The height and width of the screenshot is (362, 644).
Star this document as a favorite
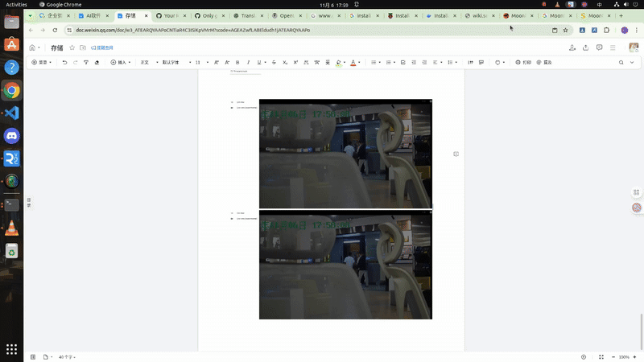[x=72, y=47]
